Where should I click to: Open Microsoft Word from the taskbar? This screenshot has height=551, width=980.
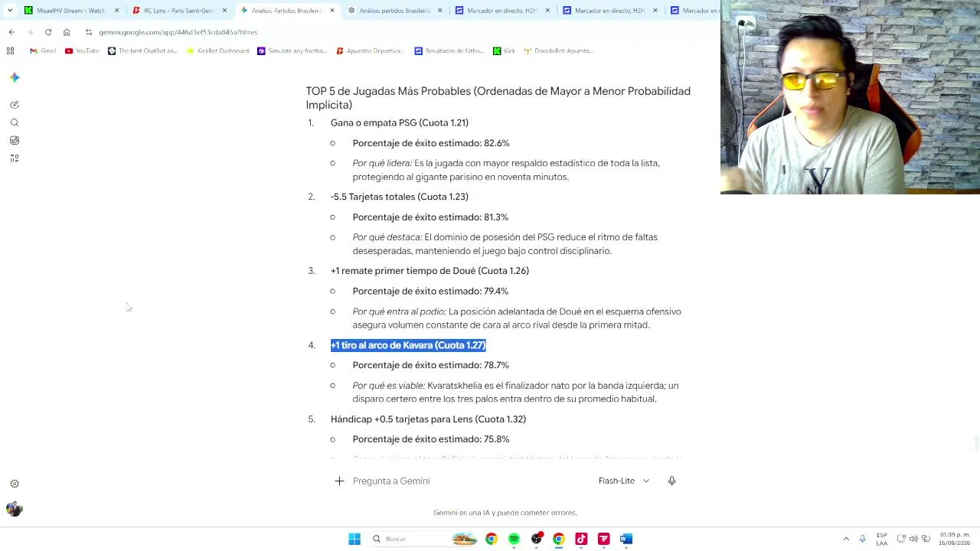pyautogui.click(x=626, y=539)
